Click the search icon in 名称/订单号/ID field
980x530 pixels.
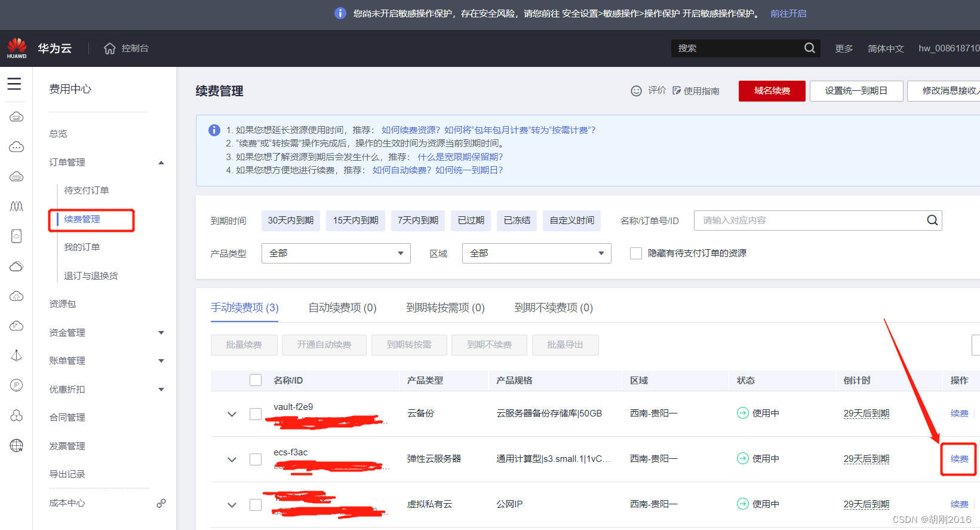coord(932,220)
